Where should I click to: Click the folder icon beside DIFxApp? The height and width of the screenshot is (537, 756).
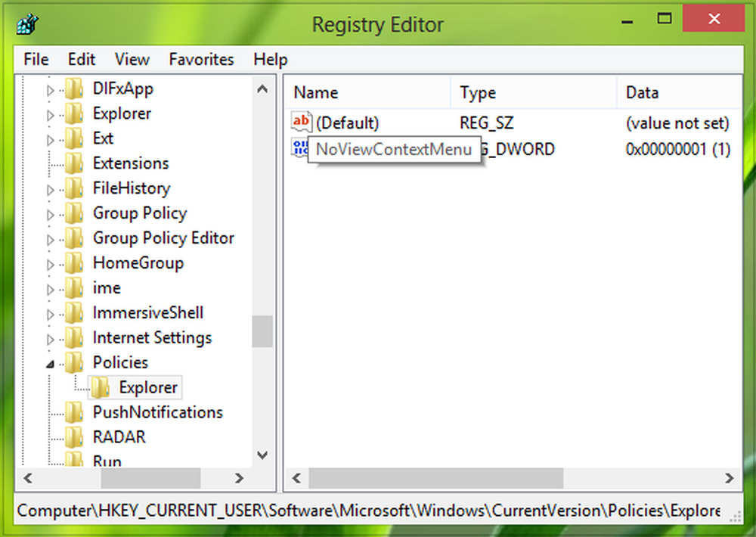pos(74,88)
